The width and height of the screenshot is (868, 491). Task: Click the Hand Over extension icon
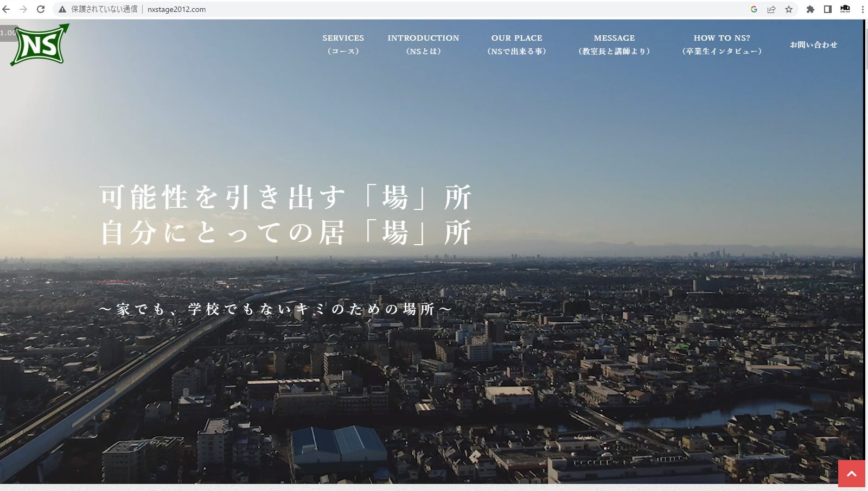[x=845, y=9]
